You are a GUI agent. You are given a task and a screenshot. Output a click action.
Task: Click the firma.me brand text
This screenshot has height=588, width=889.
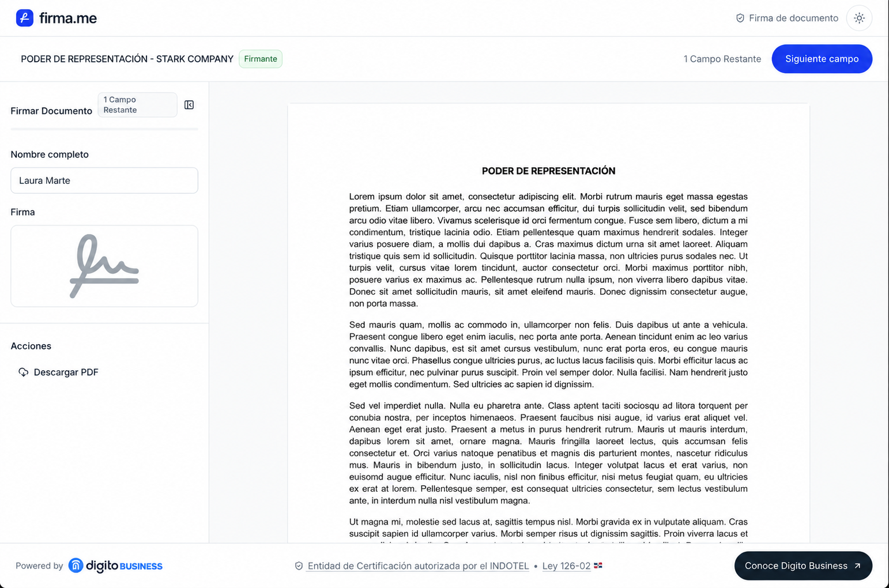pyautogui.click(x=68, y=18)
